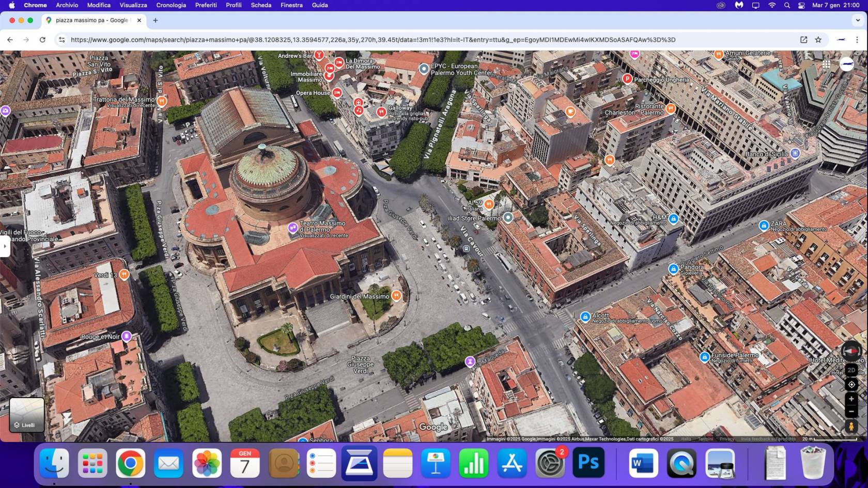The width and height of the screenshot is (868, 488).
Task: Open the Google apps grid
Action: click(826, 64)
